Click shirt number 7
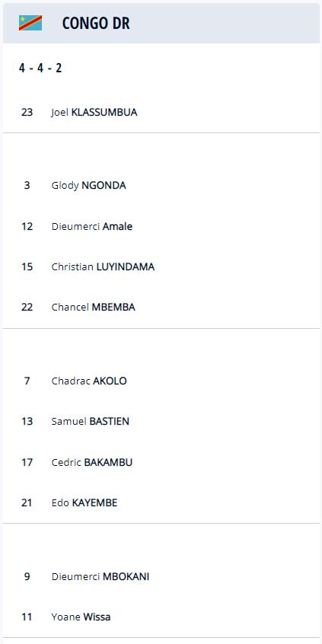This screenshot has width=322, height=644. point(27,381)
